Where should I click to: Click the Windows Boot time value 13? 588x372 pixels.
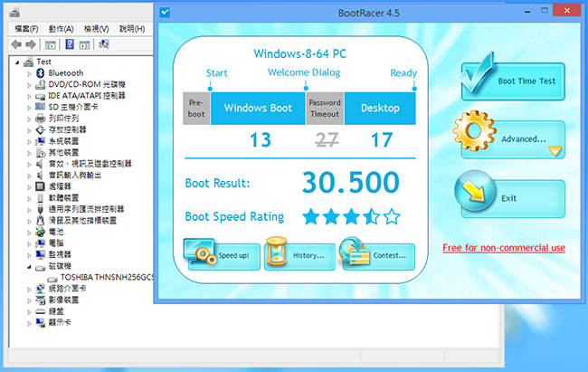261,140
